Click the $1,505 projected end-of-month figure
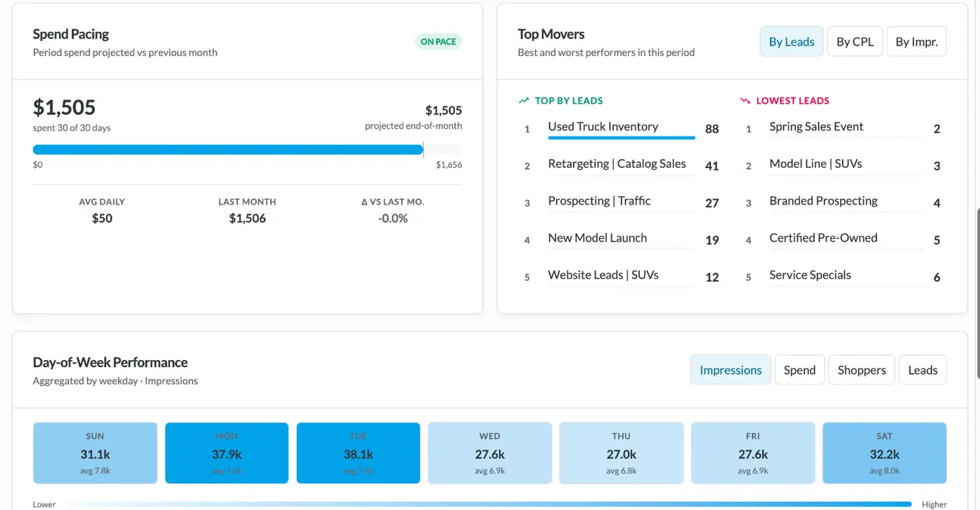Viewport: 980px width, 510px height. click(444, 111)
